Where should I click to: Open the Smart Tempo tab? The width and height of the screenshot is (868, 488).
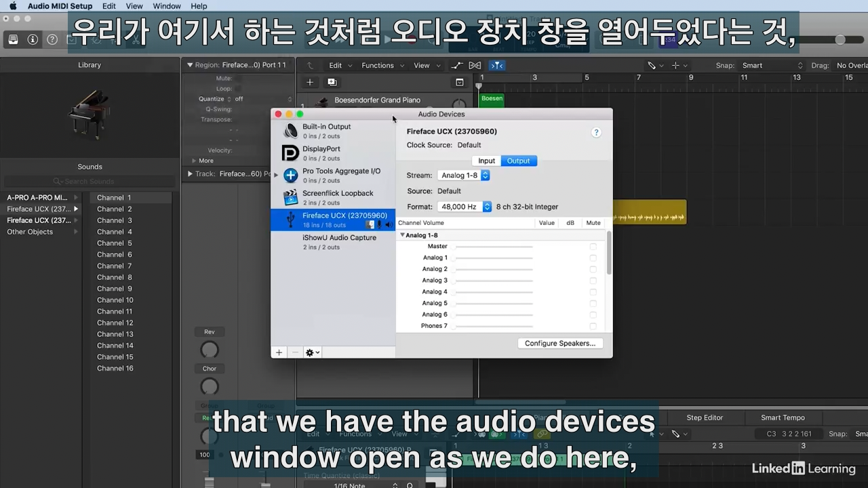[x=783, y=418]
